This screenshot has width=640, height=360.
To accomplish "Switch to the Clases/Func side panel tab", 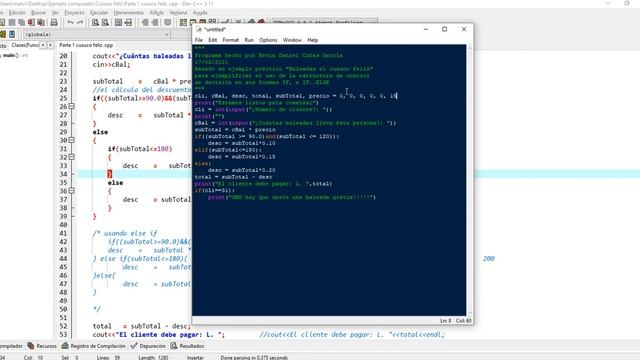I will 25,45.
